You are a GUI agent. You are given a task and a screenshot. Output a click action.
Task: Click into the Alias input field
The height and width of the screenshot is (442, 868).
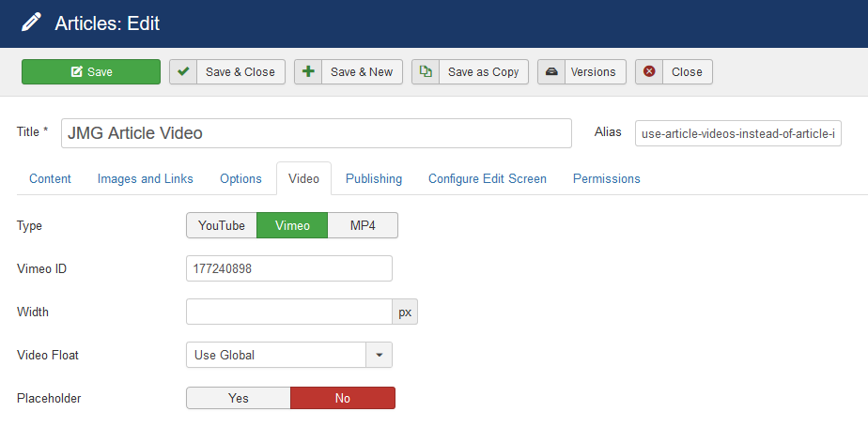click(x=738, y=133)
